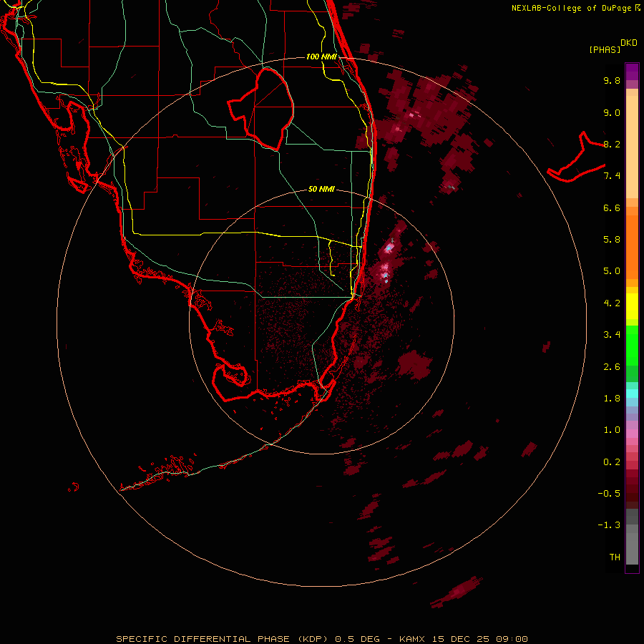Pick the yellow segment of the color bar
The height and width of the screenshot is (644, 644).
tap(632, 306)
